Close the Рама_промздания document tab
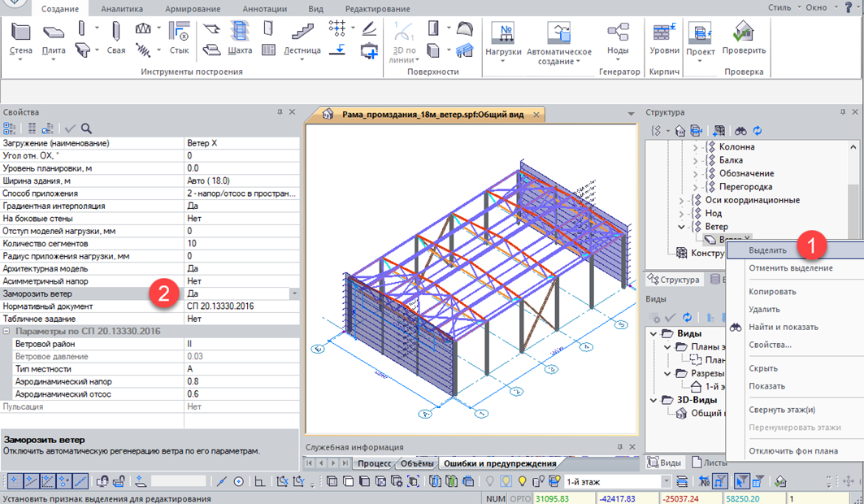The image size is (864, 504). coord(536,115)
